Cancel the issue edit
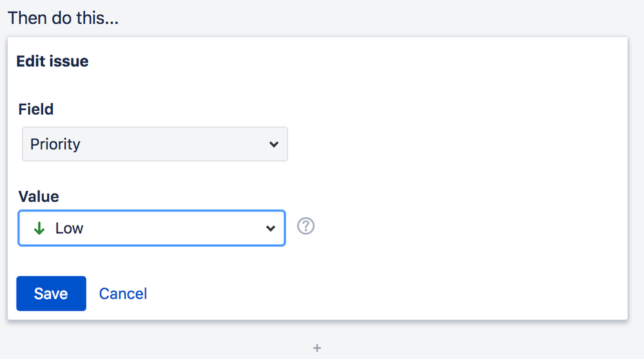 [122, 294]
